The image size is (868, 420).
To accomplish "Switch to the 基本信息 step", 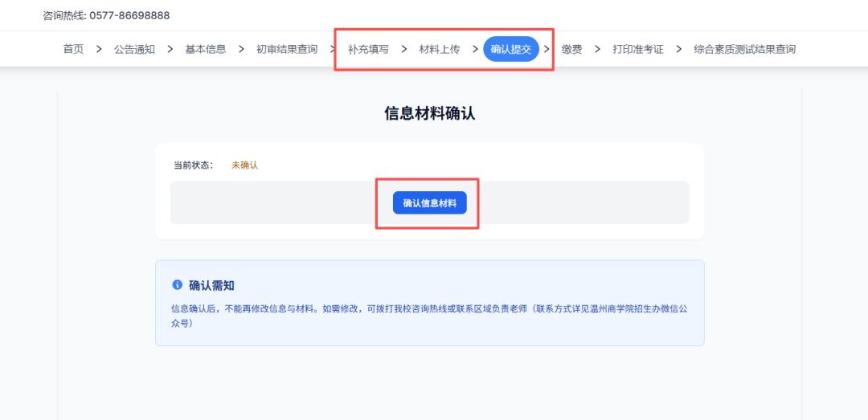I will pos(206,49).
